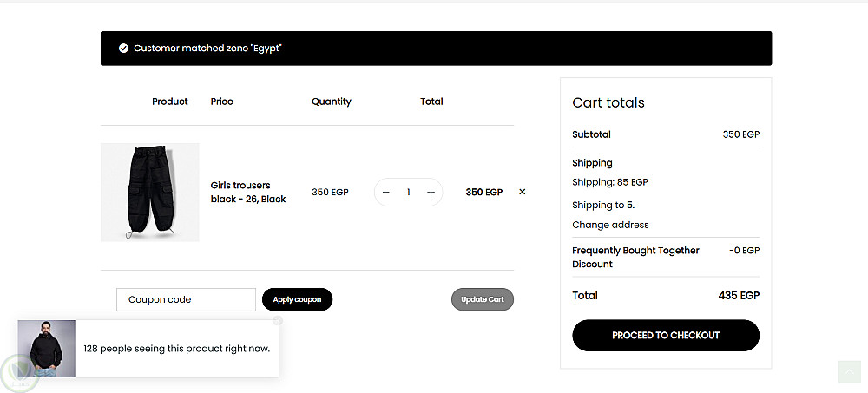Click the Cart totals heading
868x393 pixels.
[608, 102]
